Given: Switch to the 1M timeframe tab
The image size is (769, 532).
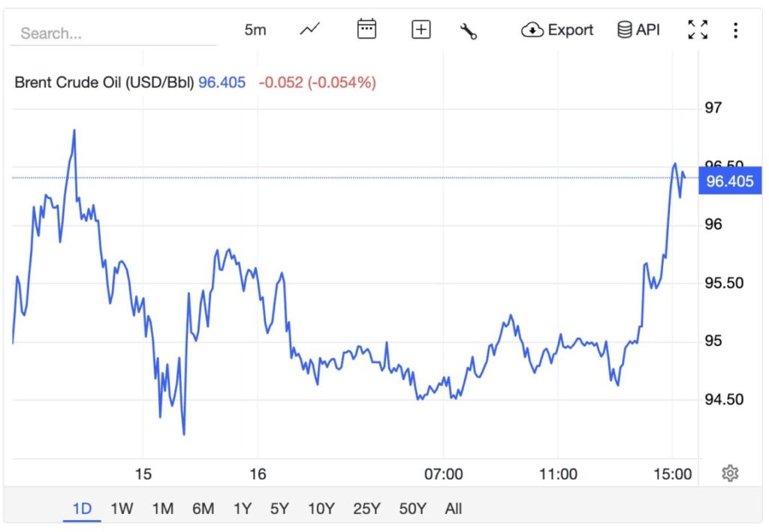Looking at the screenshot, I should (x=161, y=508).
